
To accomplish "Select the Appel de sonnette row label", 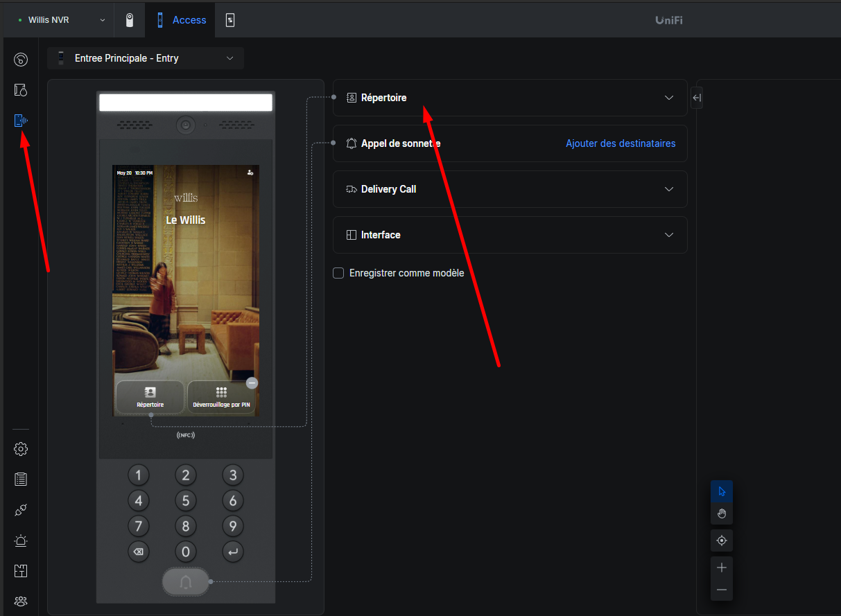I will click(x=401, y=143).
